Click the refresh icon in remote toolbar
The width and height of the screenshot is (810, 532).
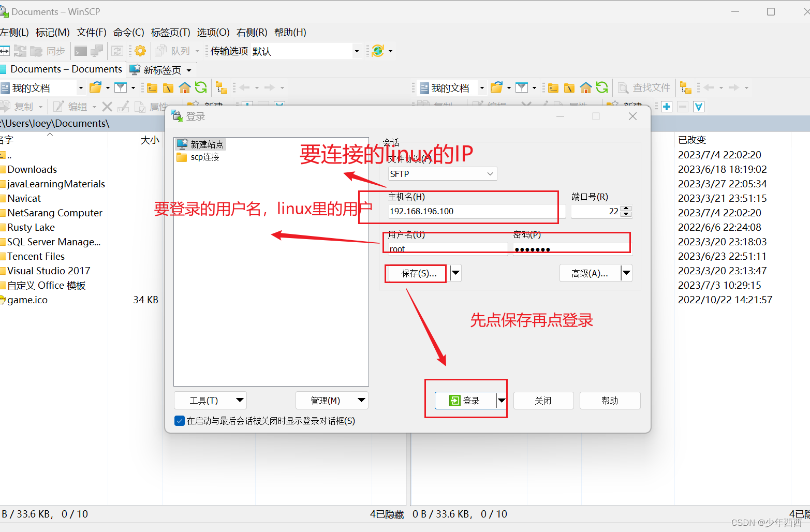pyautogui.click(x=602, y=87)
